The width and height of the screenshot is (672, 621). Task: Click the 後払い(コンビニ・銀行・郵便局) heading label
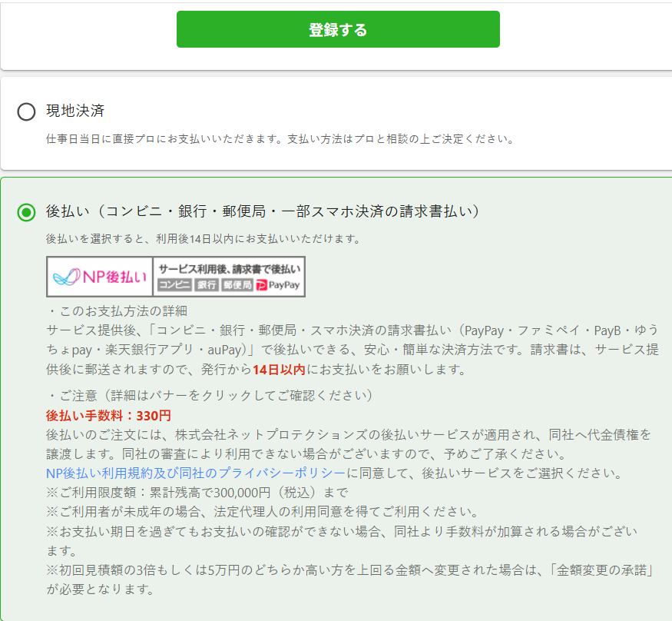263,211
